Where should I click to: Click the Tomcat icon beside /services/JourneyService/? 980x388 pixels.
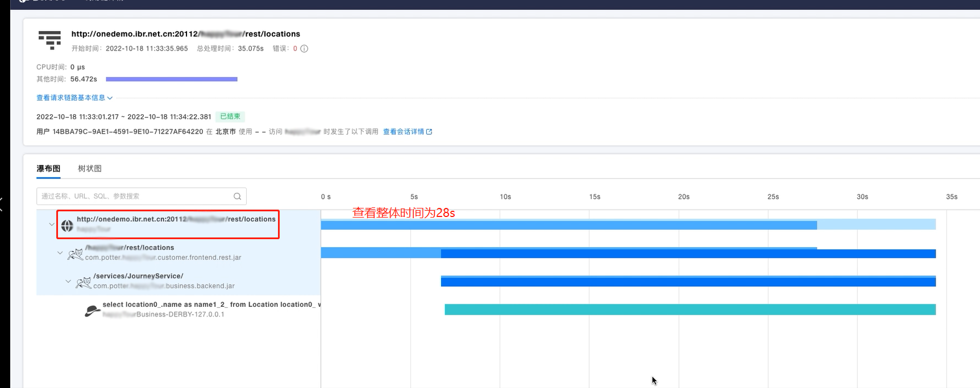click(x=84, y=282)
